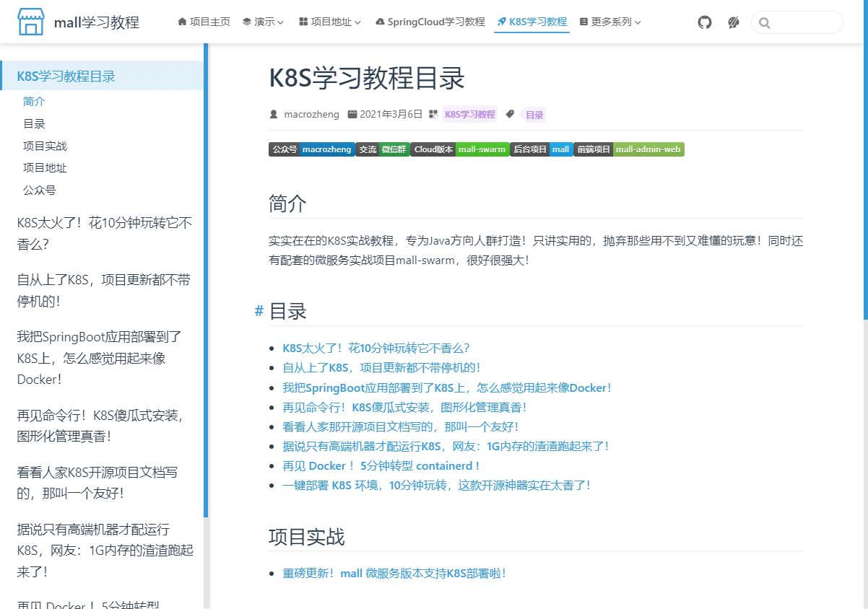Click the author person icon
Image resolution: width=868 pixels, height=609 pixels.
[x=274, y=114]
